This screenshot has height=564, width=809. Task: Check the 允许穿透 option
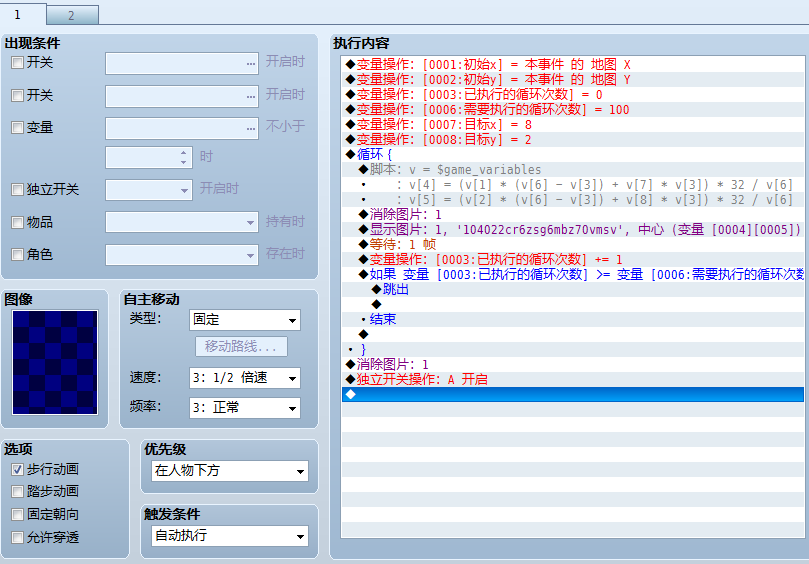coord(18,538)
